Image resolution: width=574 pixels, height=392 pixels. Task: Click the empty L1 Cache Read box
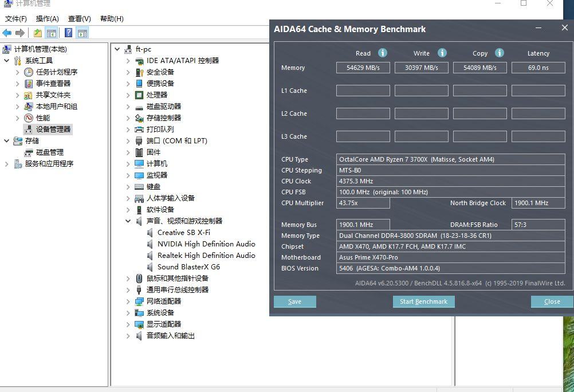pyautogui.click(x=363, y=91)
